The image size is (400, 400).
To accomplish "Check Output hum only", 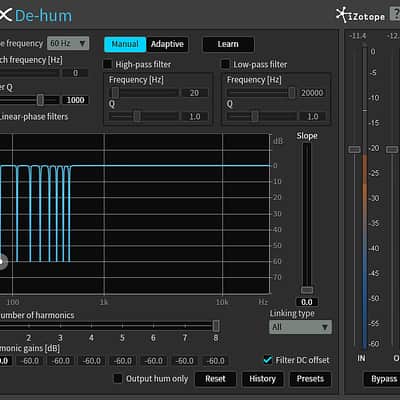I will [x=118, y=379].
